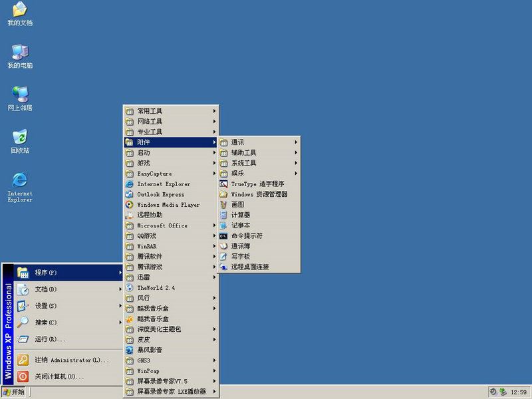Open 腾讯游戏 folder
The image size is (532, 399).
[171, 267]
